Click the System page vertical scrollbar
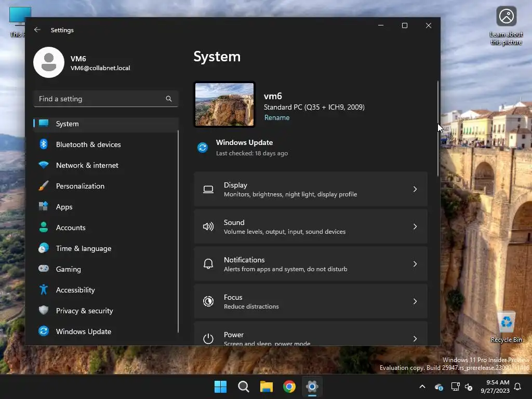Image resolution: width=532 pixels, height=399 pixels. [438, 129]
